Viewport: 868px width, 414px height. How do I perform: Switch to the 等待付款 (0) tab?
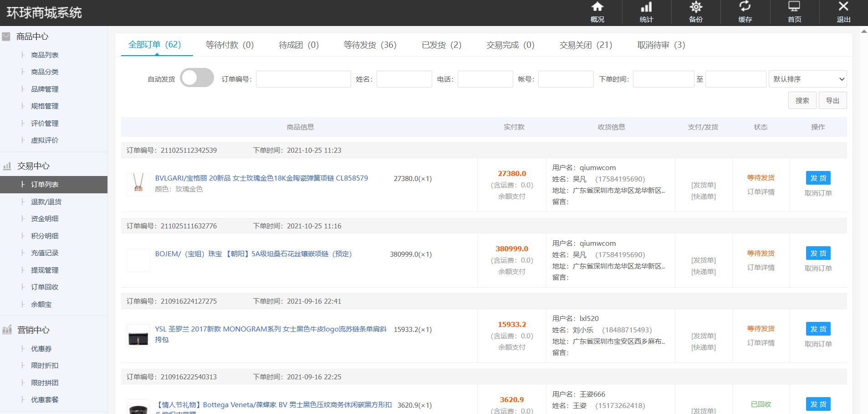click(230, 45)
